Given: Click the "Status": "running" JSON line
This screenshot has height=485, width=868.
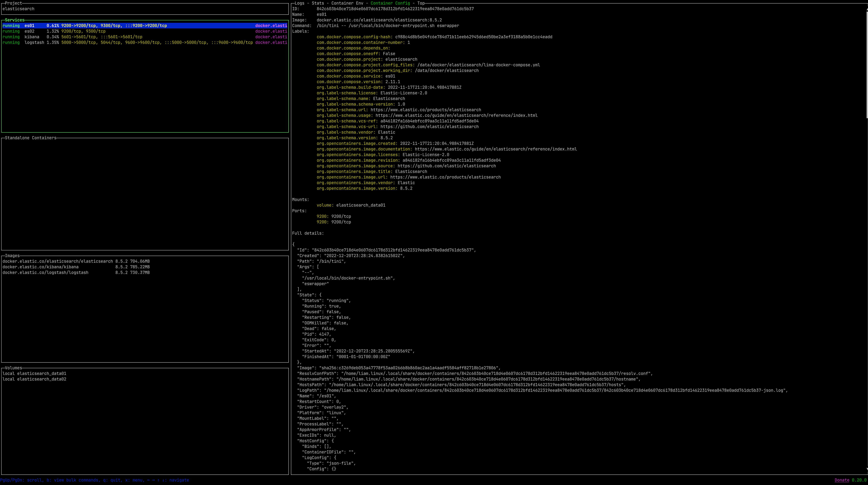Looking at the screenshot, I should click(326, 301).
